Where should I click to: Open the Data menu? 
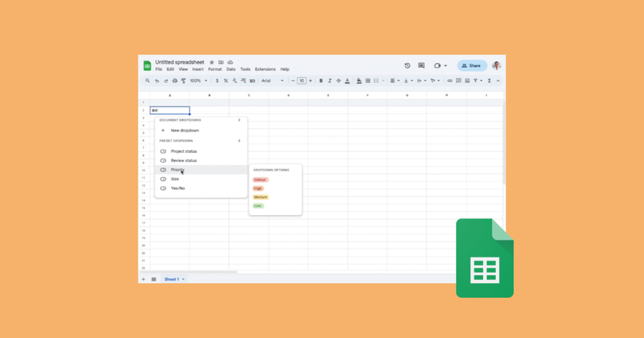(231, 69)
